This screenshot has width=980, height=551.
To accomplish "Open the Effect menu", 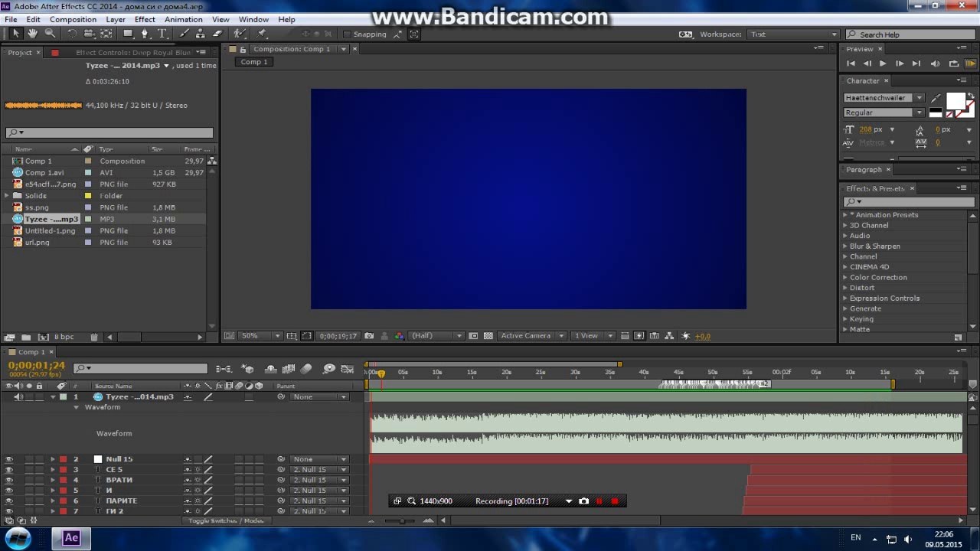I will coord(145,19).
